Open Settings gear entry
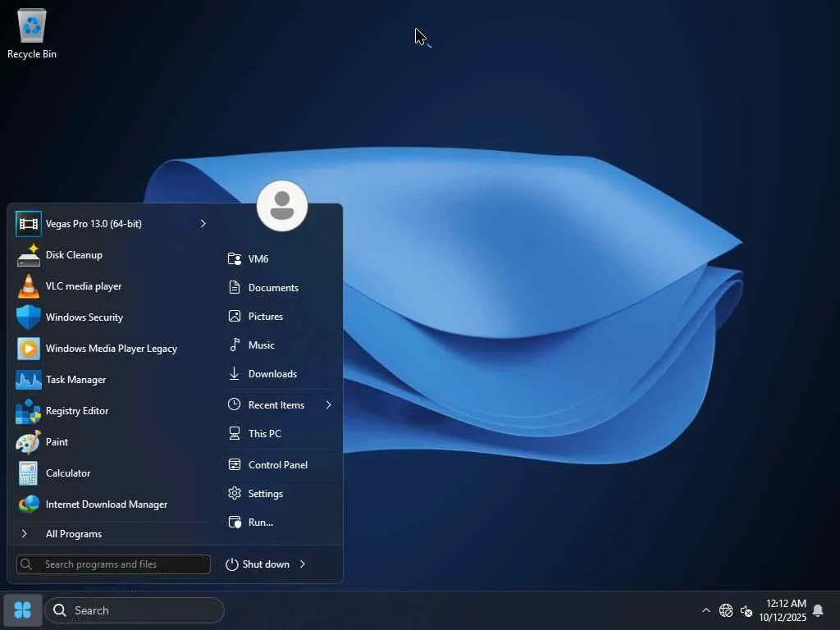 [x=279, y=494]
